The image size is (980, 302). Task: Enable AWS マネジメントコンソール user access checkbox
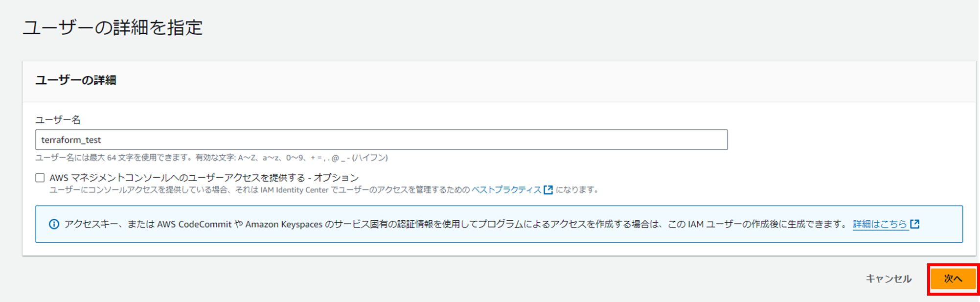[x=40, y=178]
